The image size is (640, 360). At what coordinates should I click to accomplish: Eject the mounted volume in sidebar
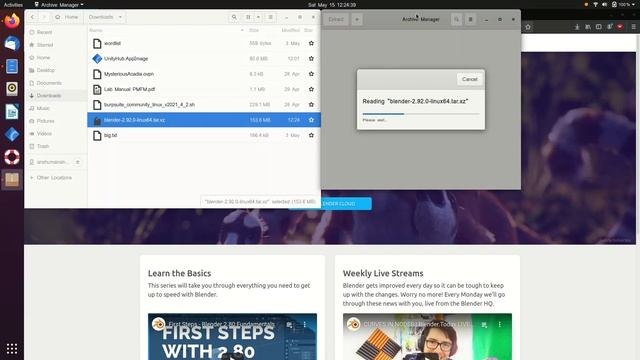coord(78,162)
